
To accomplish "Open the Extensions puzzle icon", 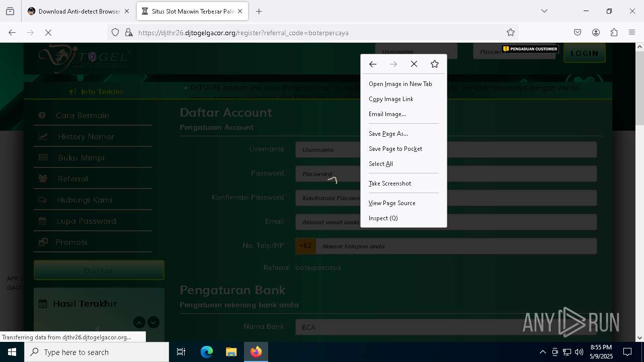I will pos(614,33).
